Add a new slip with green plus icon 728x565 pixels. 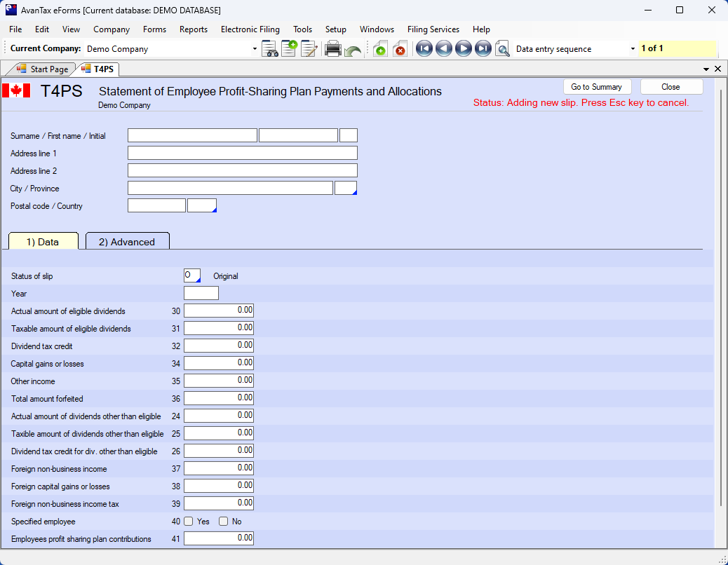pyautogui.click(x=380, y=49)
